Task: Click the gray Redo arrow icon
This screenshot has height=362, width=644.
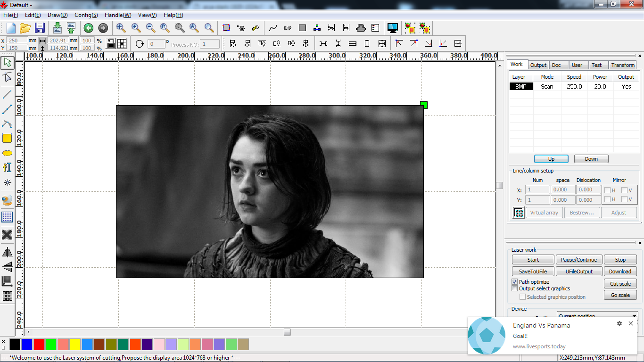Action: (x=103, y=28)
